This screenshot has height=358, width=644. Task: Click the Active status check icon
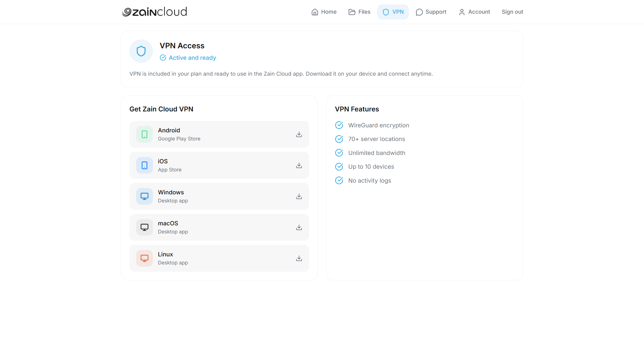coord(163,58)
